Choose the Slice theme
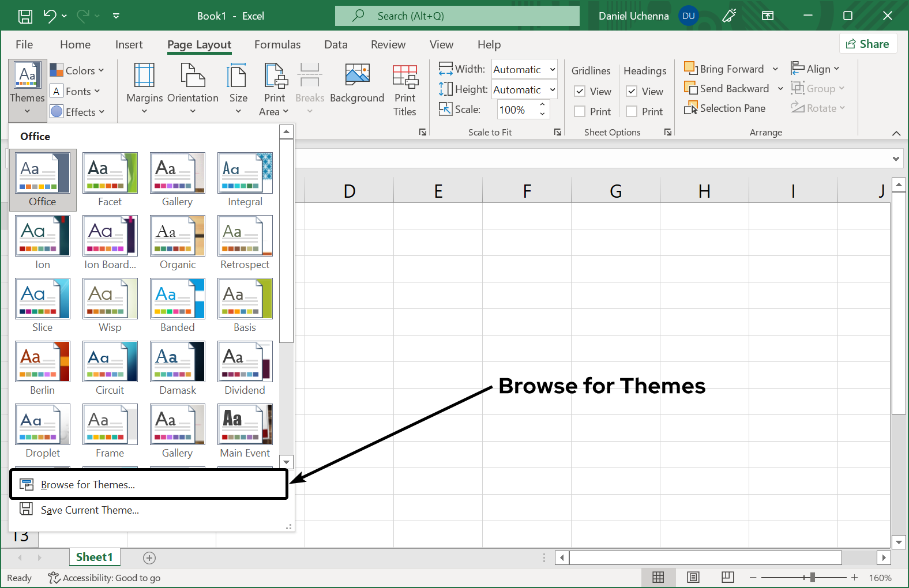 click(x=43, y=306)
